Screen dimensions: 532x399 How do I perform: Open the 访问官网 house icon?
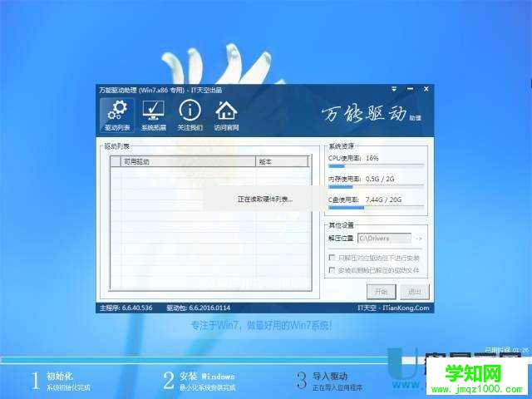tap(226, 116)
